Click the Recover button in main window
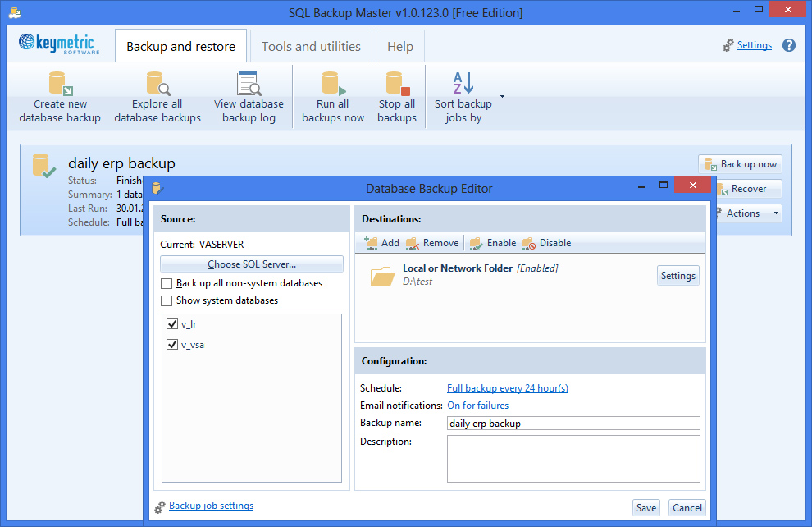 [748, 189]
